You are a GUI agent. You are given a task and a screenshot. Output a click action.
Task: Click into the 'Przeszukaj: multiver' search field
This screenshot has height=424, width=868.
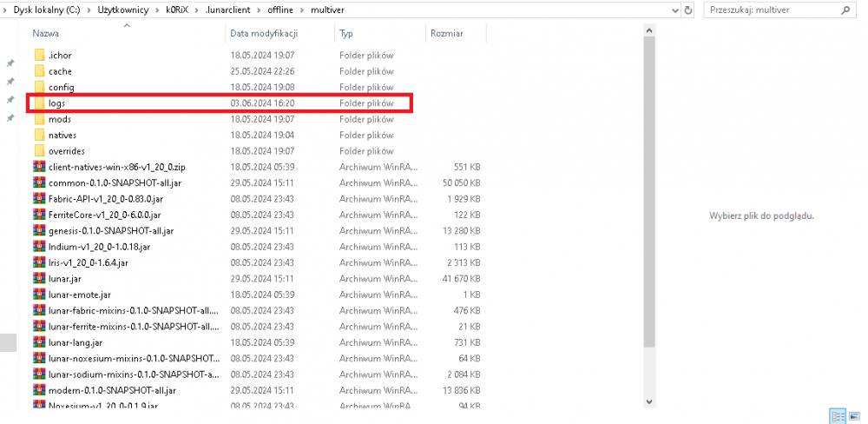click(768, 10)
